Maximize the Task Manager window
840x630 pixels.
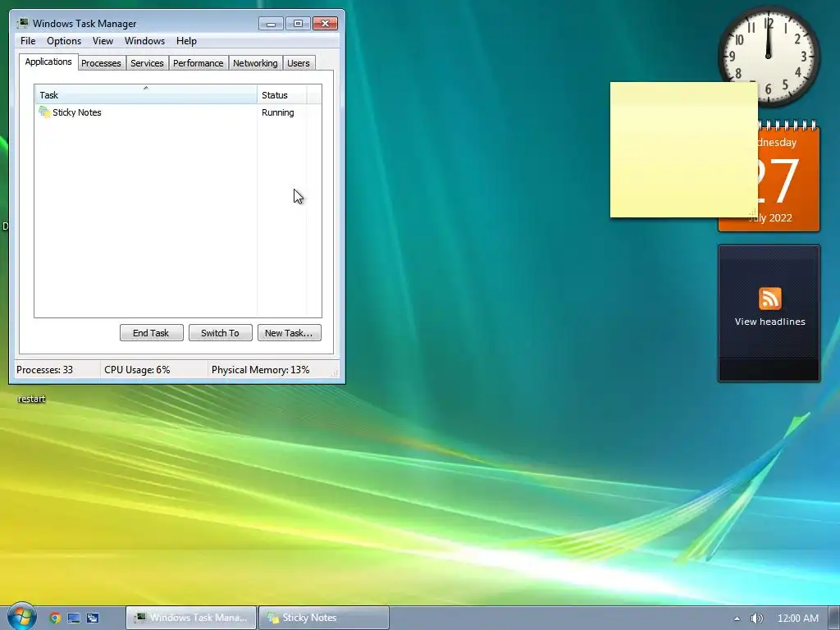point(298,24)
